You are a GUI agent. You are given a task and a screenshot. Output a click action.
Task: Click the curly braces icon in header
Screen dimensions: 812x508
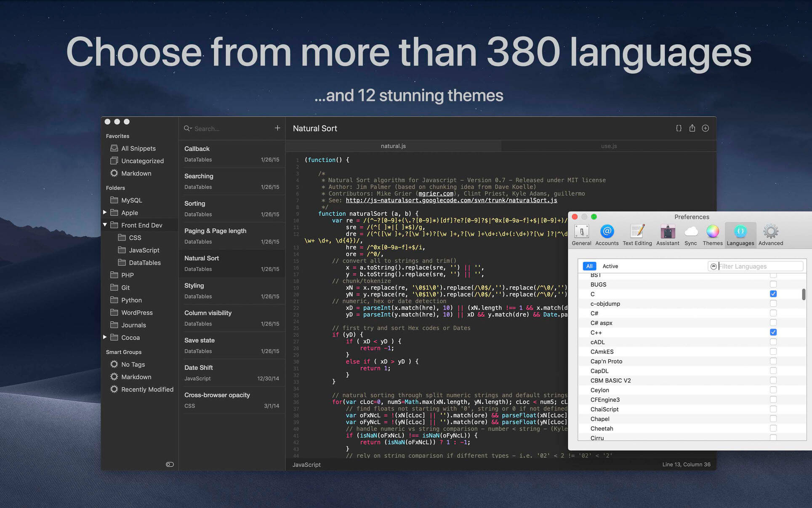coord(679,128)
